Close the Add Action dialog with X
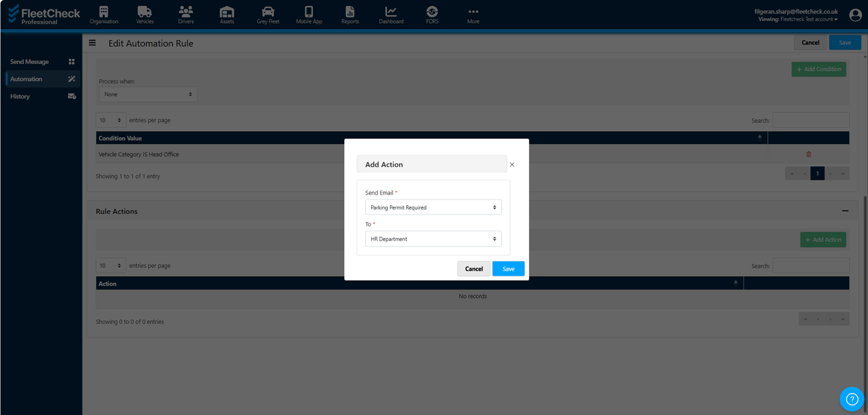This screenshot has height=415, width=868. point(512,164)
